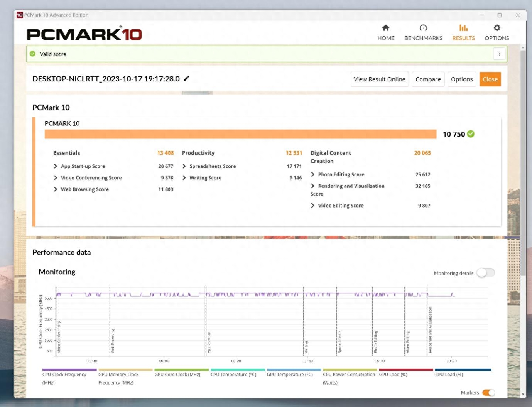532x407 pixels.
Task: Click the Essentials score 13 408
Action: pos(165,153)
